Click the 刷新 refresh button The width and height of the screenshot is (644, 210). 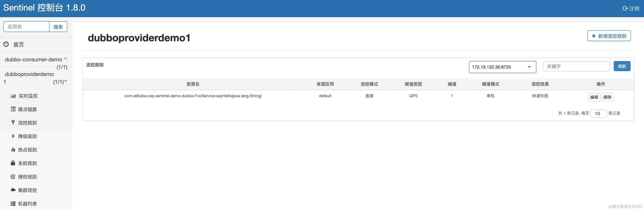[x=622, y=66]
